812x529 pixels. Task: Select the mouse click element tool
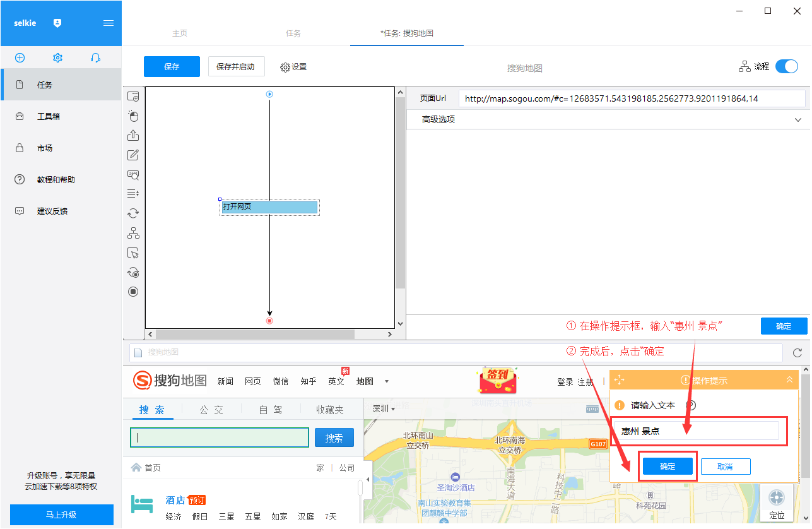pos(133,116)
